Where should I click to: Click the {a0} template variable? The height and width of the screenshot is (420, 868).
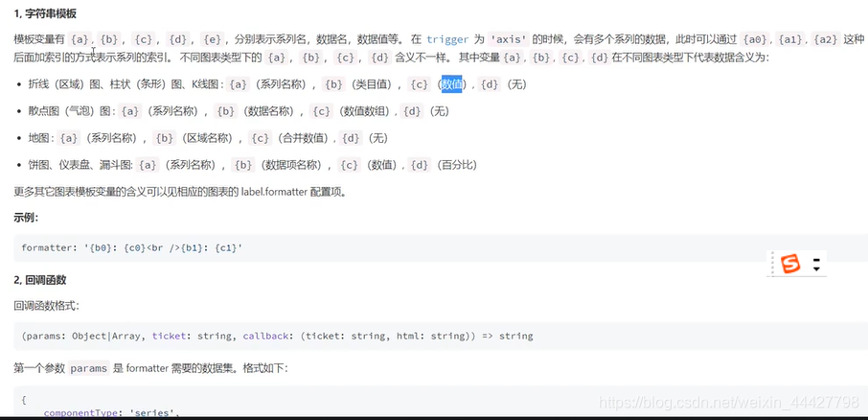755,39
